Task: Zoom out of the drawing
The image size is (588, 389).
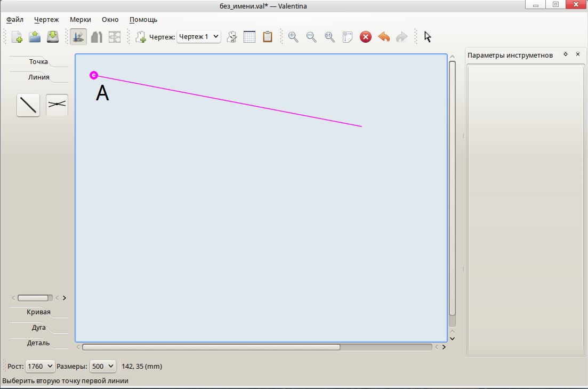Action: [x=311, y=37]
